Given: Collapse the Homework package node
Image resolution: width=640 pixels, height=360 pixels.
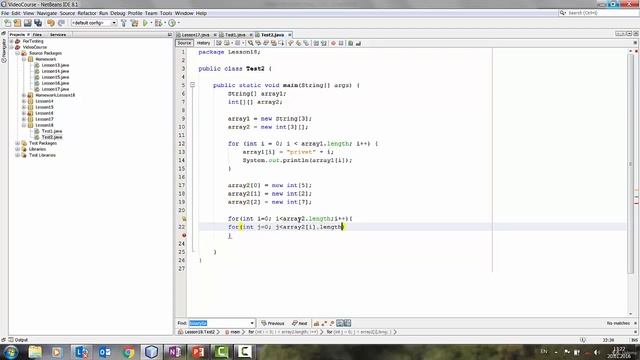Looking at the screenshot, I should (24, 59).
